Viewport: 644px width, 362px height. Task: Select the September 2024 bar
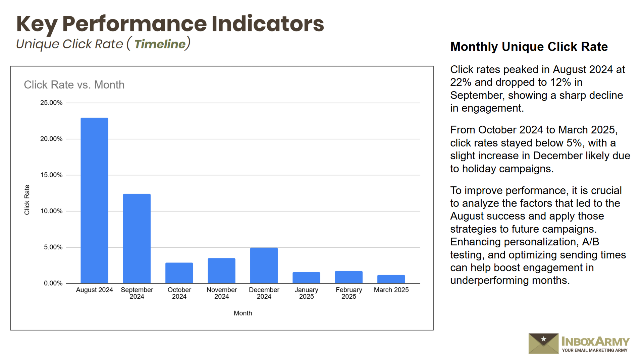point(137,238)
